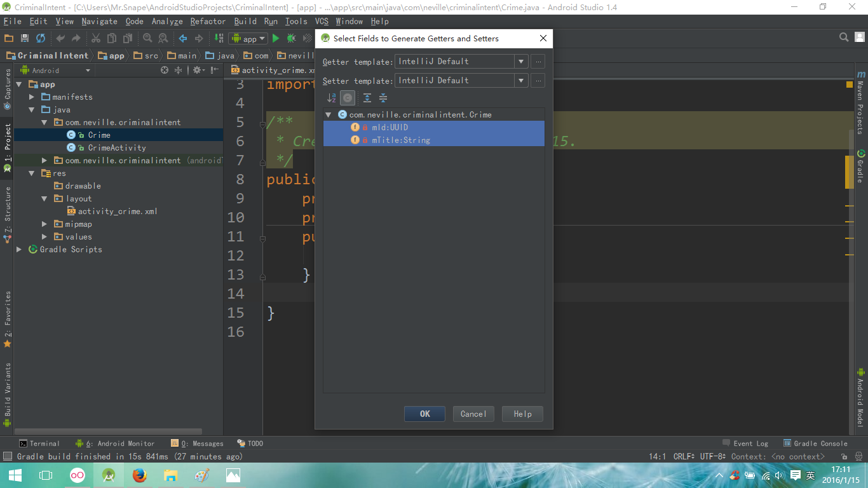
Task: Open the Code menu
Action: pos(134,21)
